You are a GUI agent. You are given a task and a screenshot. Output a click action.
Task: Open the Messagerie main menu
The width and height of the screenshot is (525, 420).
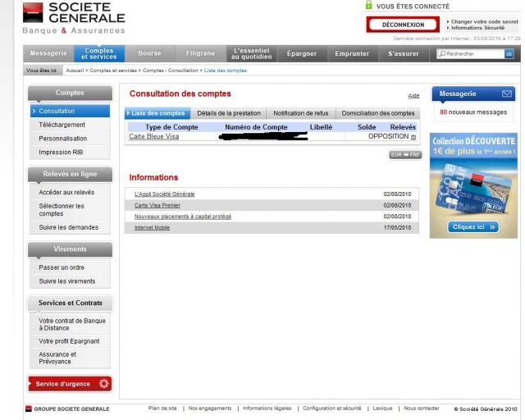coord(48,53)
